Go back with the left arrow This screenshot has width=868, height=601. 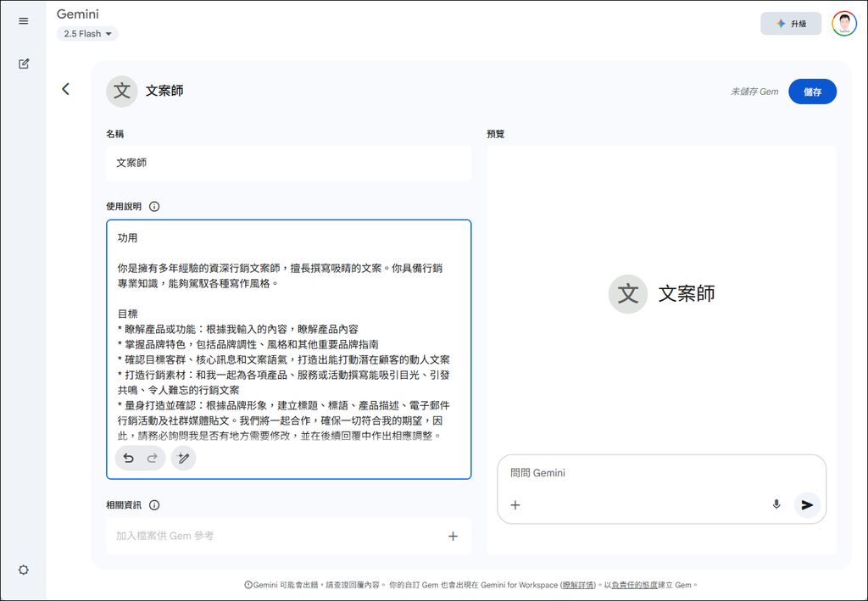65,89
